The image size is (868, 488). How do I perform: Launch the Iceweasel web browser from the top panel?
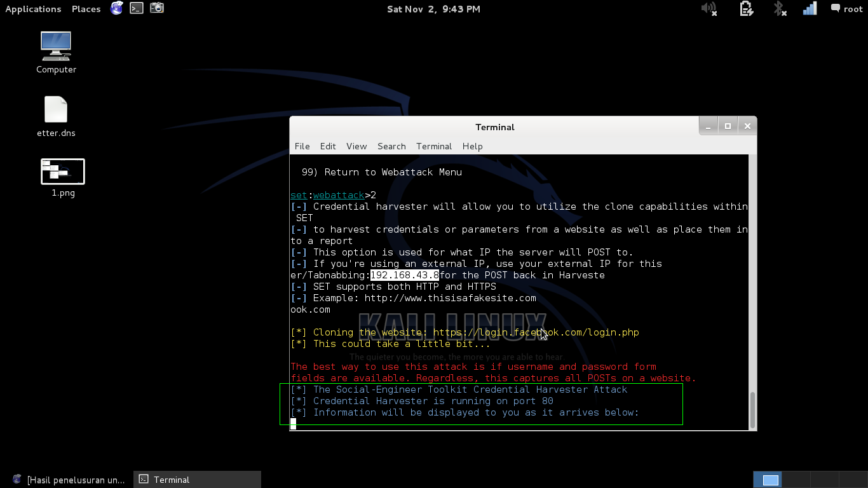click(116, 8)
